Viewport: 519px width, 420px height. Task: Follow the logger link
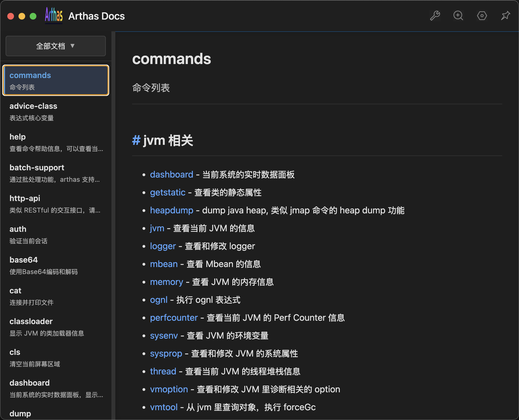pyautogui.click(x=163, y=246)
